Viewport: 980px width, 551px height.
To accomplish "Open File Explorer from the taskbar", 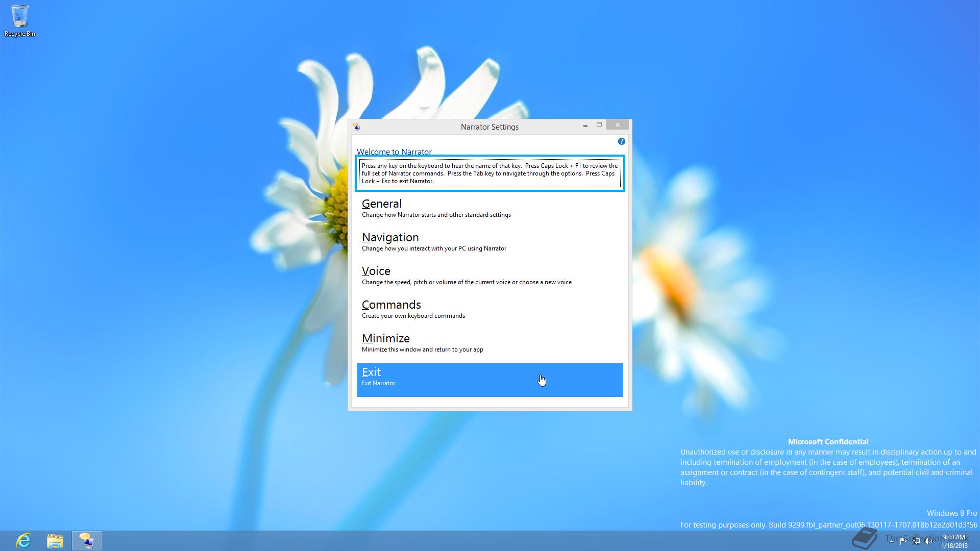I will 55,540.
